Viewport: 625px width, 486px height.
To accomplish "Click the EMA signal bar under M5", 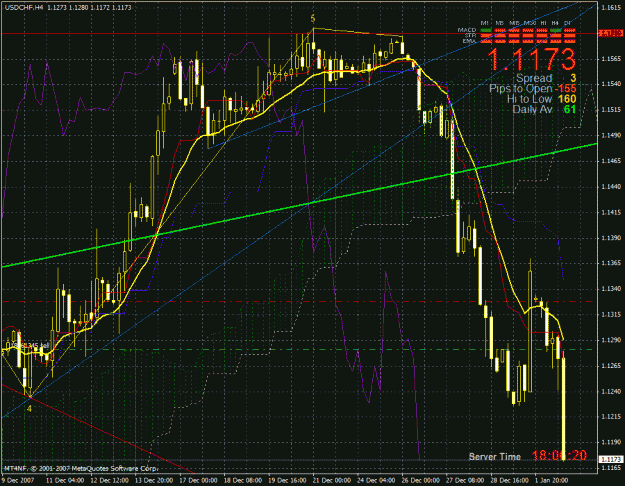I will pyautogui.click(x=500, y=41).
